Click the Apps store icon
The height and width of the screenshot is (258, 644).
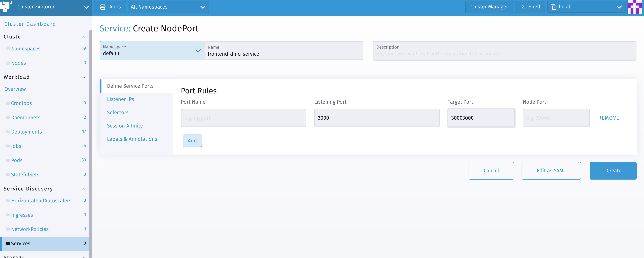coord(102,7)
